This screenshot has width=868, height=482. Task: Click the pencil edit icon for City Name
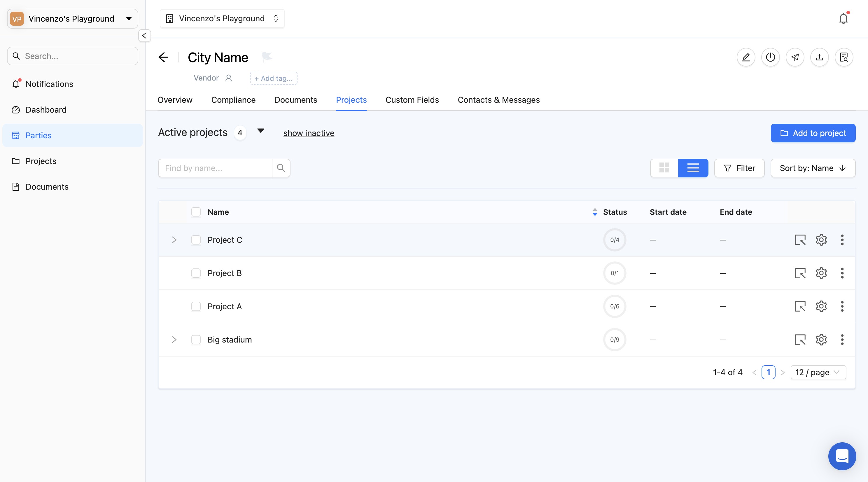pyautogui.click(x=746, y=57)
